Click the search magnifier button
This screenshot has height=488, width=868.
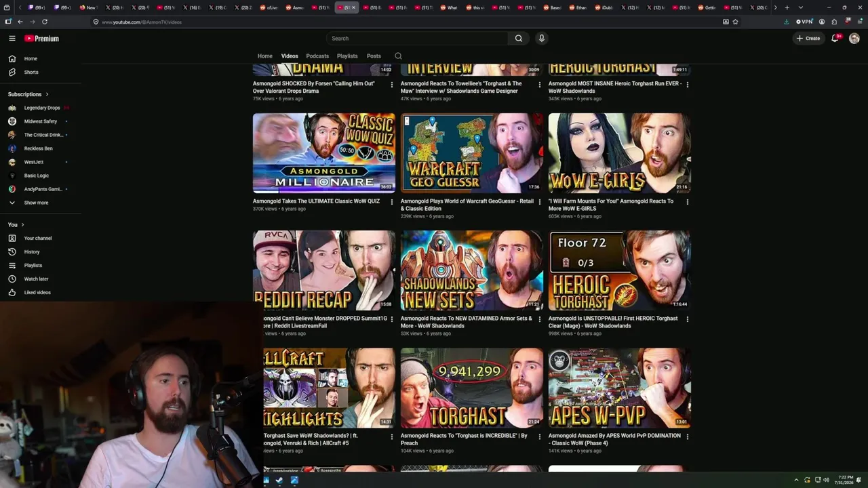pos(519,39)
